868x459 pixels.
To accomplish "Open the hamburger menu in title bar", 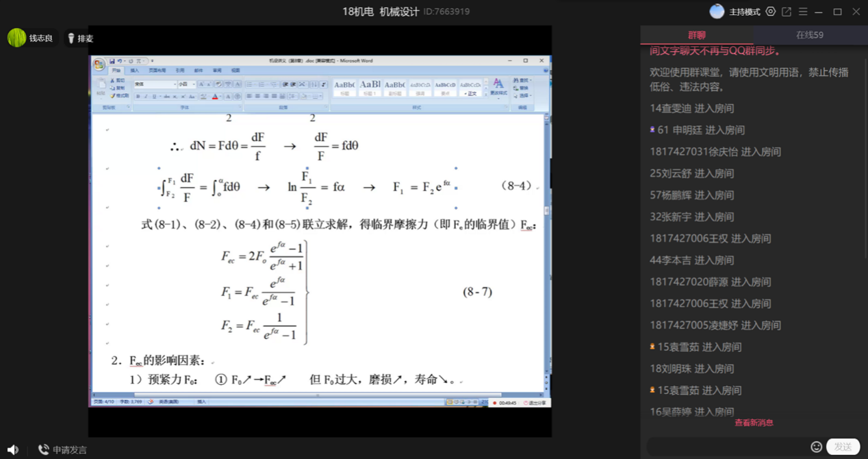I will pyautogui.click(x=803, y=12).
